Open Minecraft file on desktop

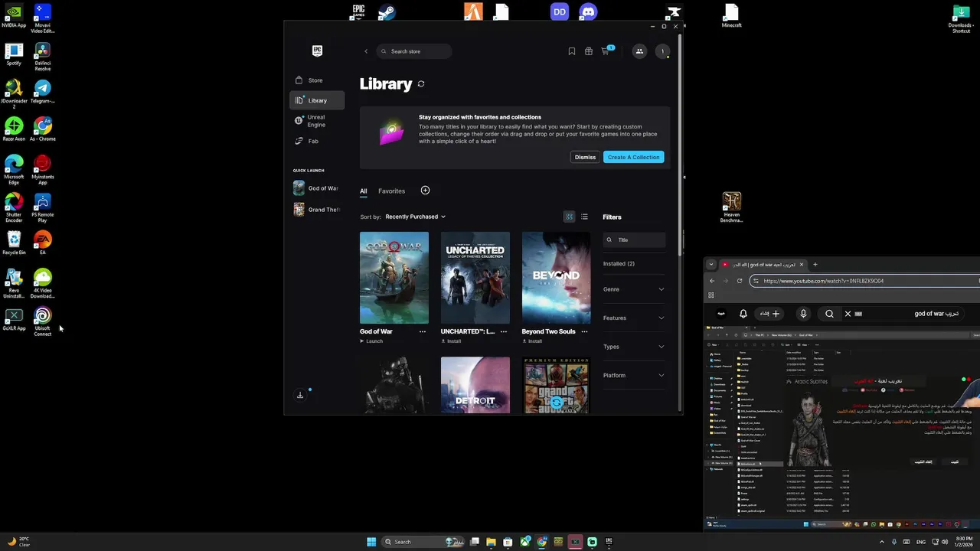pos(731,16)
